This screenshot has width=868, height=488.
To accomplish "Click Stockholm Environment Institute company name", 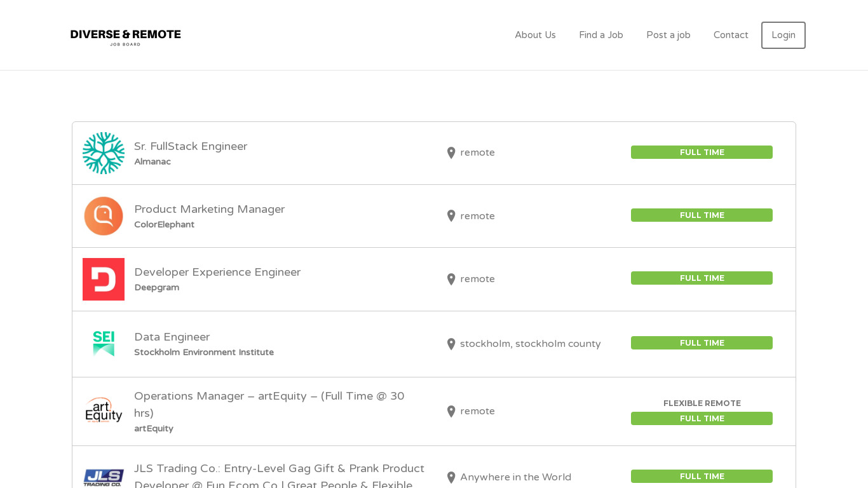I will tap(204, 352).
